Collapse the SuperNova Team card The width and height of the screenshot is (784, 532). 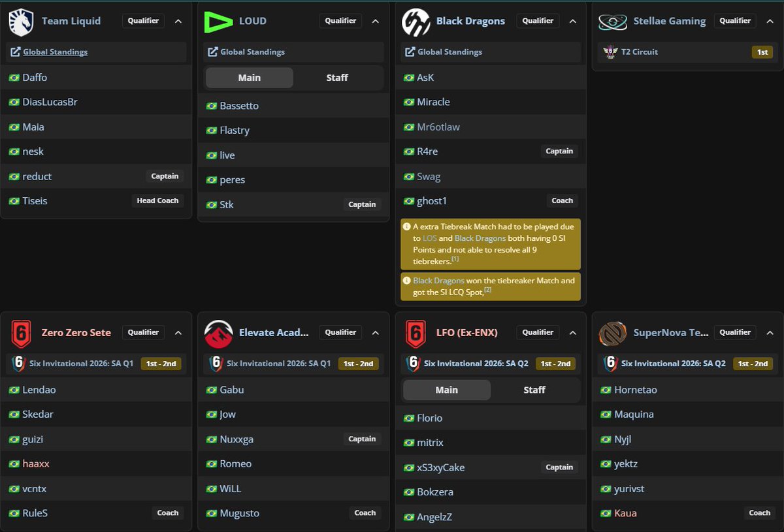pyautogui.click(x=770, y=333)
